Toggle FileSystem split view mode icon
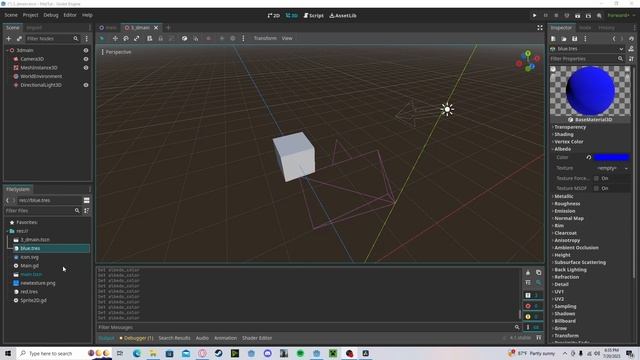 click(x=87, y=200)
